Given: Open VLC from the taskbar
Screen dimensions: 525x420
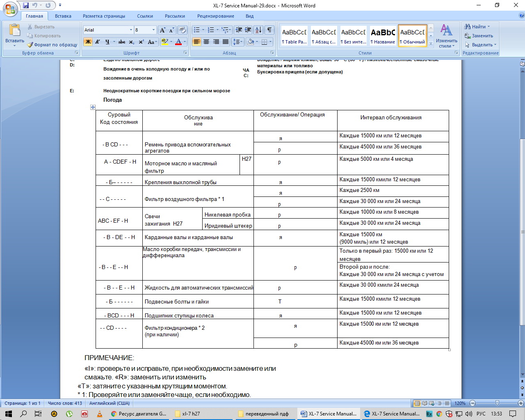Looking at the screenshot, I should pyautogui.click(x=100, y=414).
